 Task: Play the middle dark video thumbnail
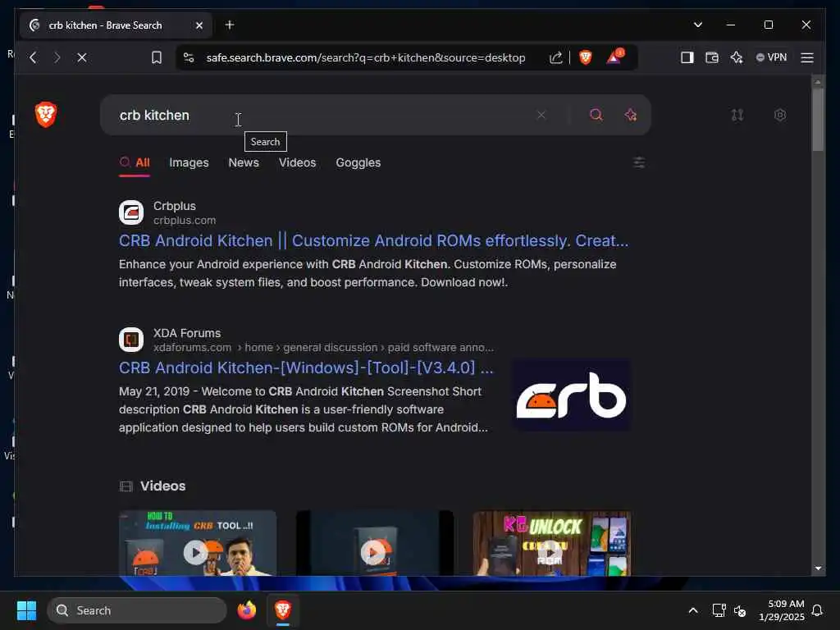[375, 543]
